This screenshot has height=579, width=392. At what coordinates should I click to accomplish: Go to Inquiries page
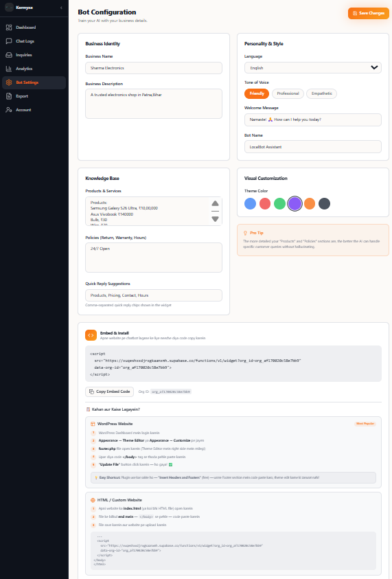[34, 55]
